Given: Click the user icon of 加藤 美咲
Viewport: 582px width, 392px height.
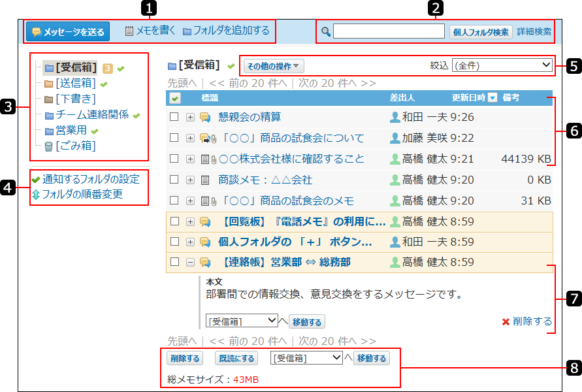Looking at the screenshot, I should point(395,138).
